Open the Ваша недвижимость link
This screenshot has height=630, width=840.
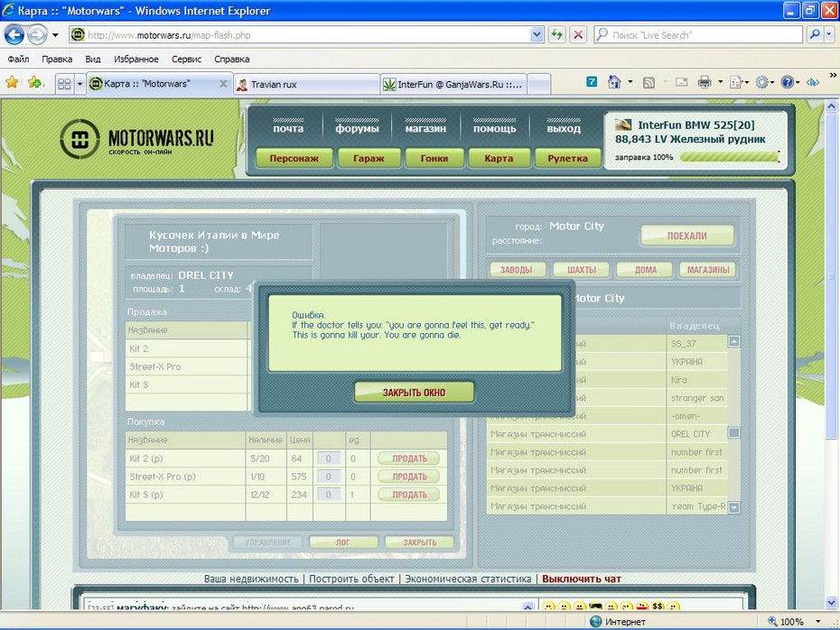pos(251,579)
